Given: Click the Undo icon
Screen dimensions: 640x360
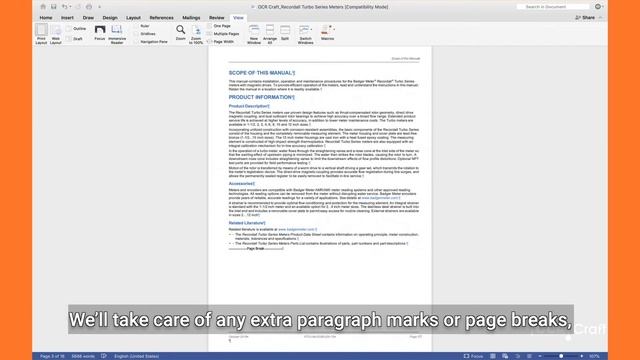Looking at the screenshot, I should (64, 7).
